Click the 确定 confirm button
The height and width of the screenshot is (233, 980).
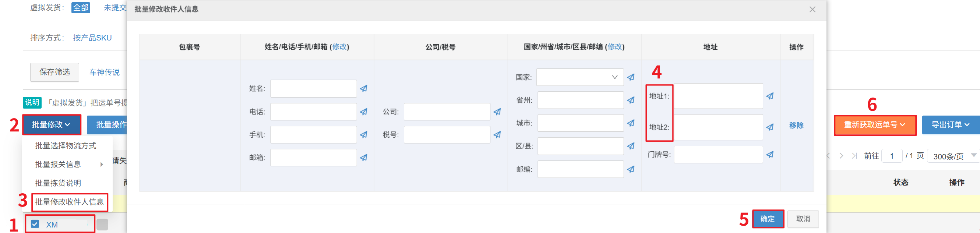coord(767,219)
